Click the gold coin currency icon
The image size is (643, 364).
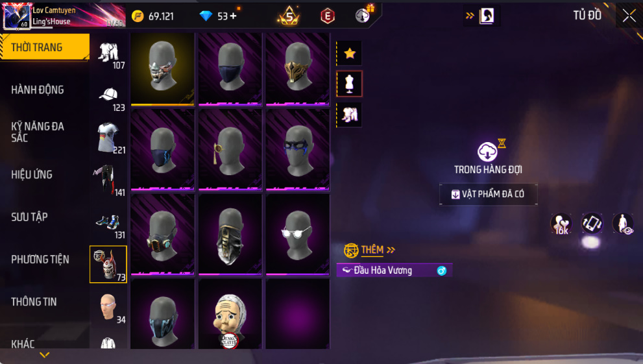tap(138, 16)
